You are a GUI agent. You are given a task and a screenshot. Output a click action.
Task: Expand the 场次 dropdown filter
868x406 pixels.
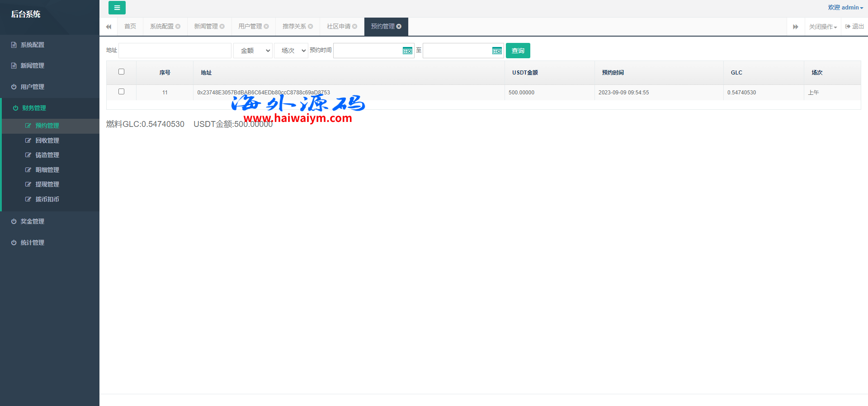pyautogui.click(x=291, y=51)
